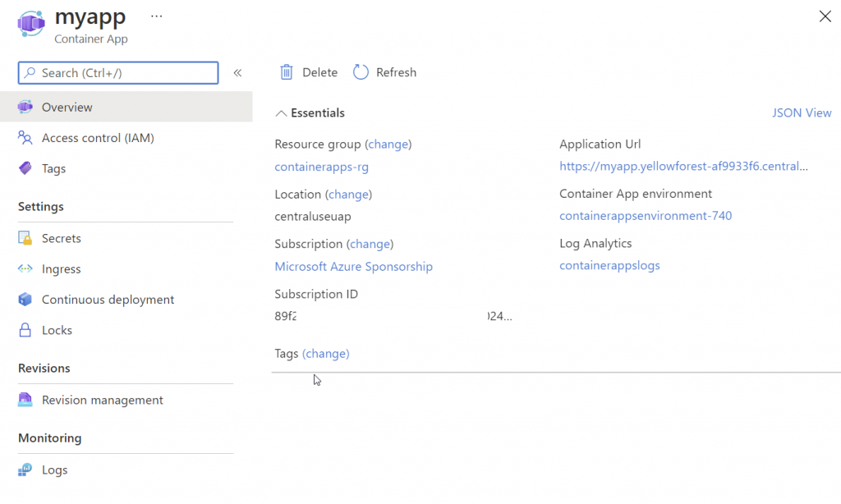Click the Settings section header
841x504 pixels.
41,206
